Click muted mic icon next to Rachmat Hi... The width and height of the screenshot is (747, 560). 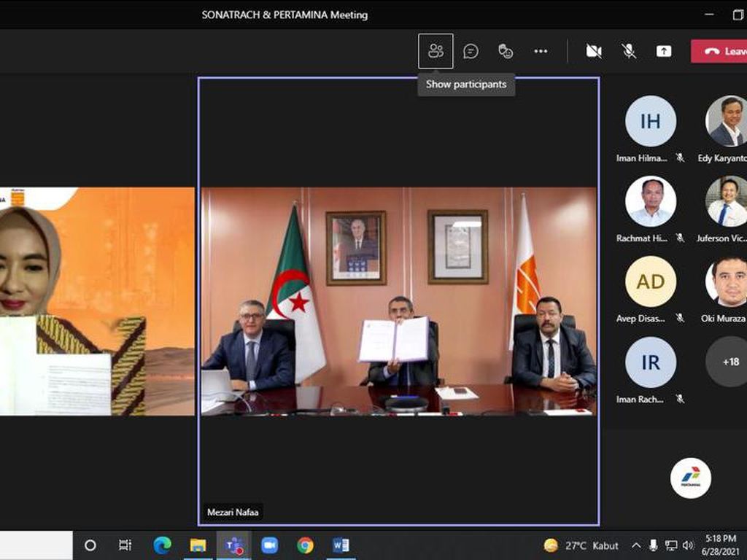680,238
